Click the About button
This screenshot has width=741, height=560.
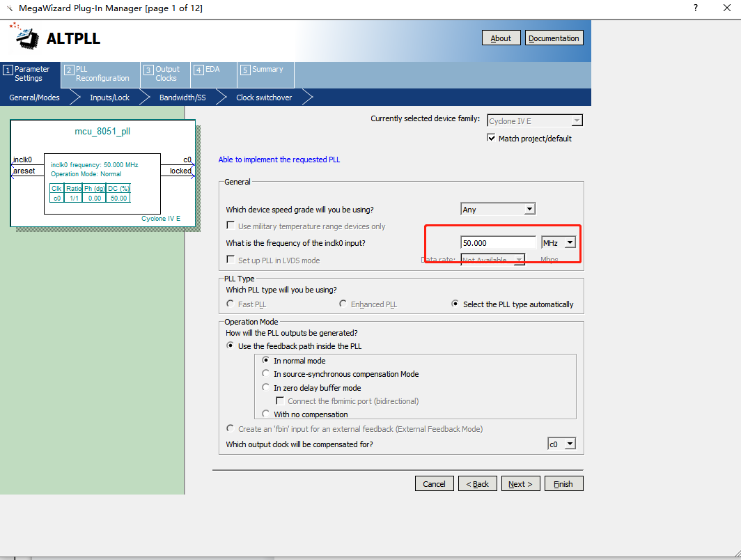(501, 38)
